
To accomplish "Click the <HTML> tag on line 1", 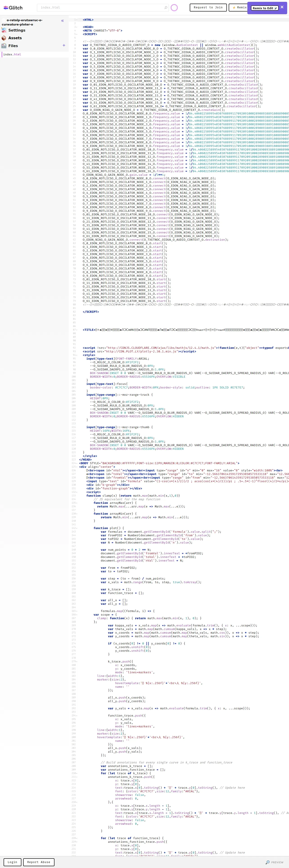I will pyautogui.click(x=88, y=20).
